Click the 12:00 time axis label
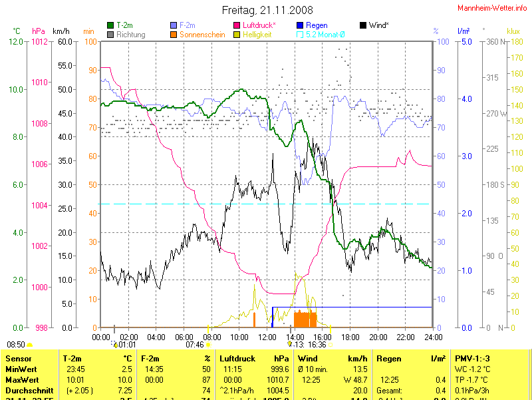532x400 pixels. pyautogui.click(x=267, y=337)
